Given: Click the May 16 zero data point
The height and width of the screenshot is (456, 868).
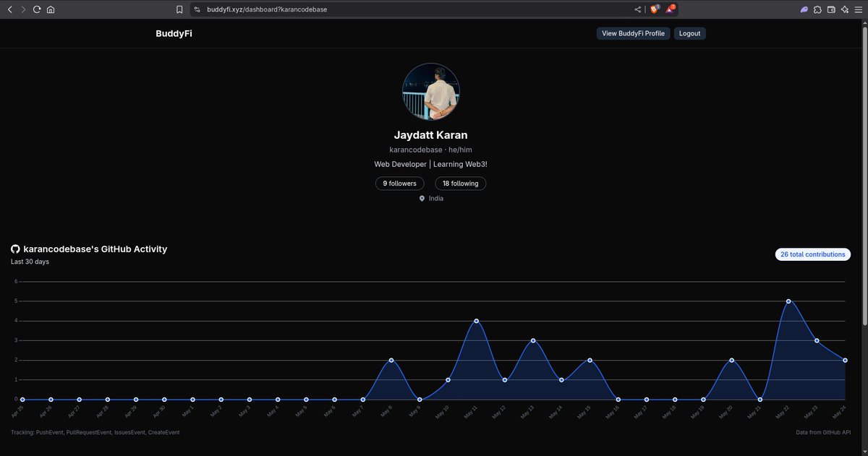Looking at the screenshot, I should [618, 399].
